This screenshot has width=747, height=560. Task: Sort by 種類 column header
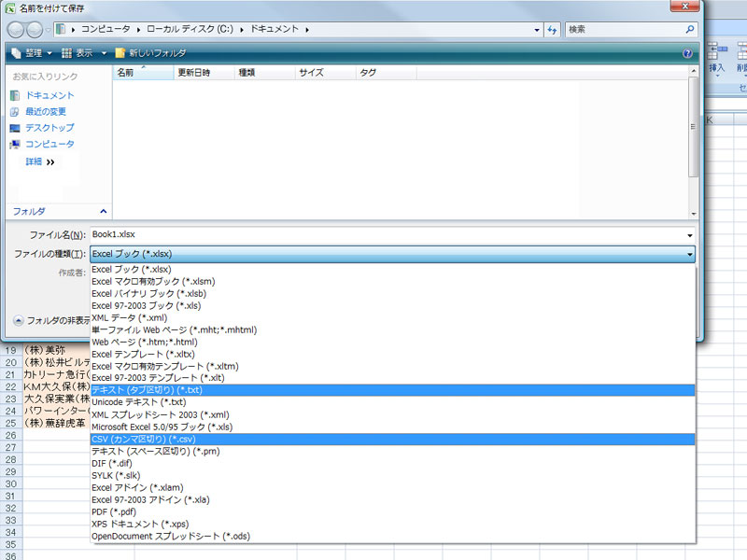pyautogui.click(x=264, y=73)
